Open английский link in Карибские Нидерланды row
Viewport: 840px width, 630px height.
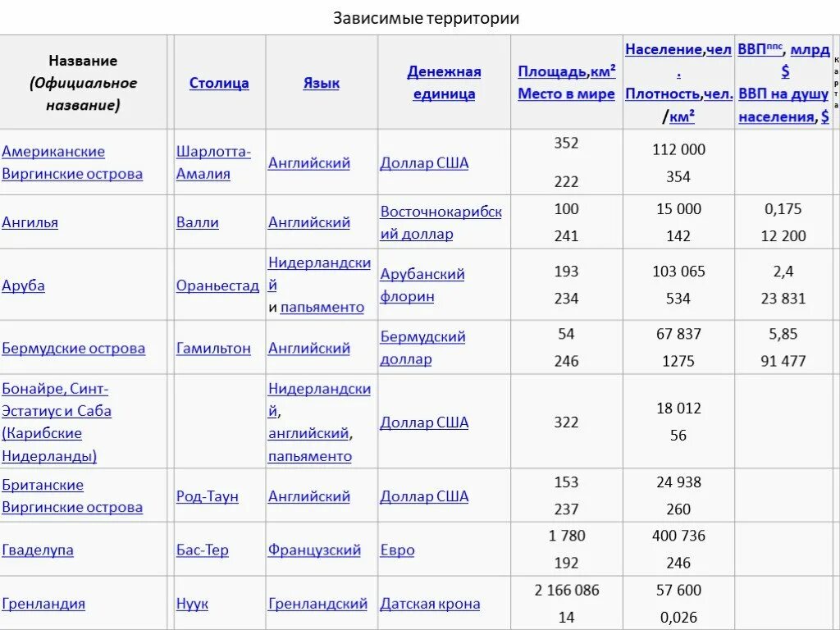(308, 433)
